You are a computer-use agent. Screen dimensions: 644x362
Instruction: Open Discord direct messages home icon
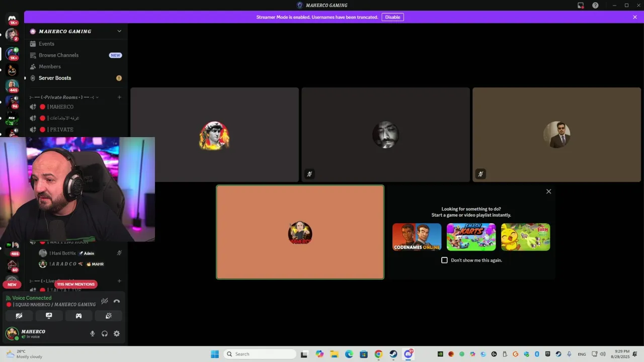(x=12, y=18)
